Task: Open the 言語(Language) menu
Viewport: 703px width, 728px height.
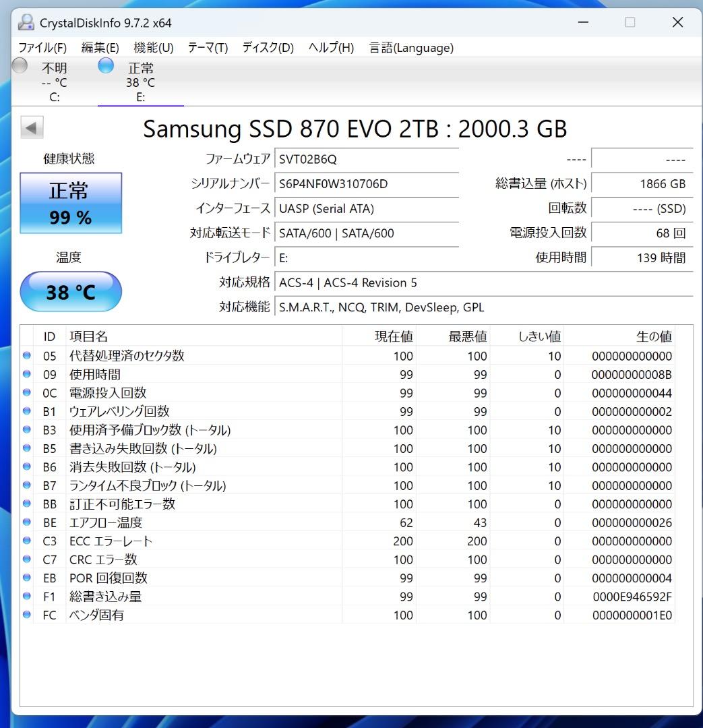Action: point(411,48)
